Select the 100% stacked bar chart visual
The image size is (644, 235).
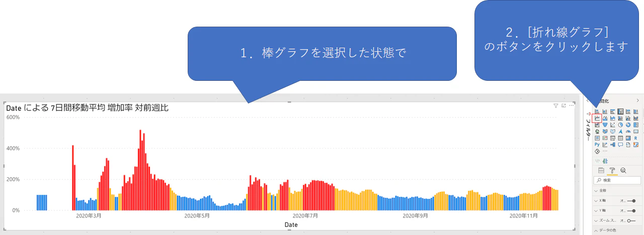click(x=628, y=111)
